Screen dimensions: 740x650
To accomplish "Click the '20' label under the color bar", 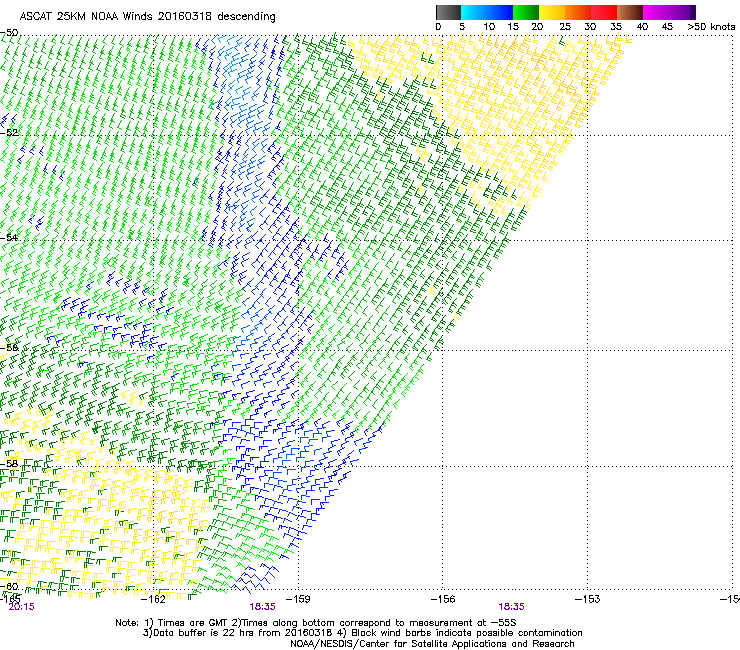I will pos(537,27).
